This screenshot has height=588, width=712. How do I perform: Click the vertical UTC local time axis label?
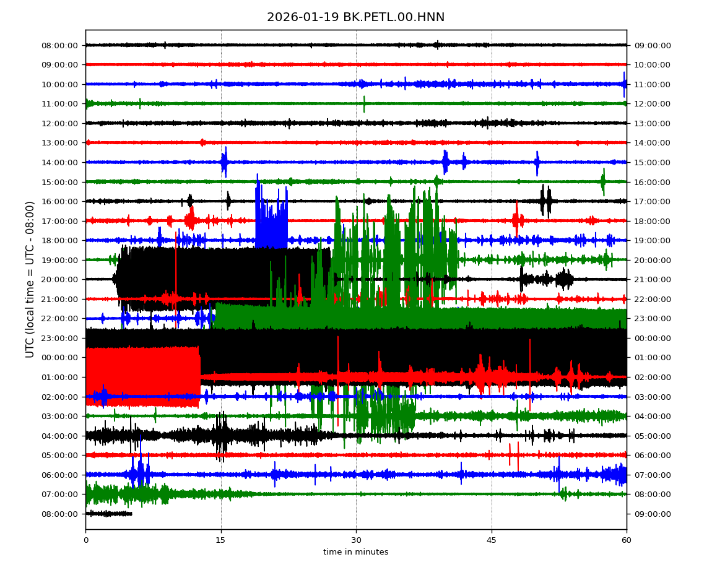coord(30,279)
